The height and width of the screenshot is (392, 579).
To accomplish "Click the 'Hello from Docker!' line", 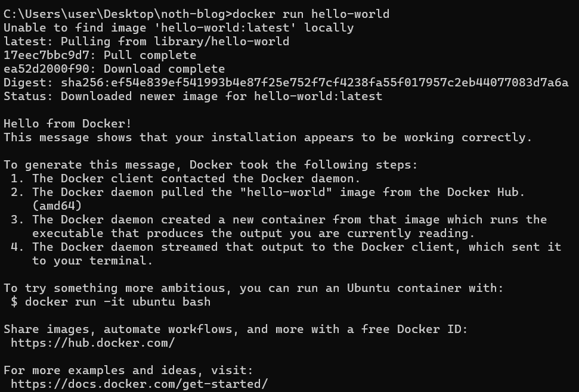I will 67,123.
